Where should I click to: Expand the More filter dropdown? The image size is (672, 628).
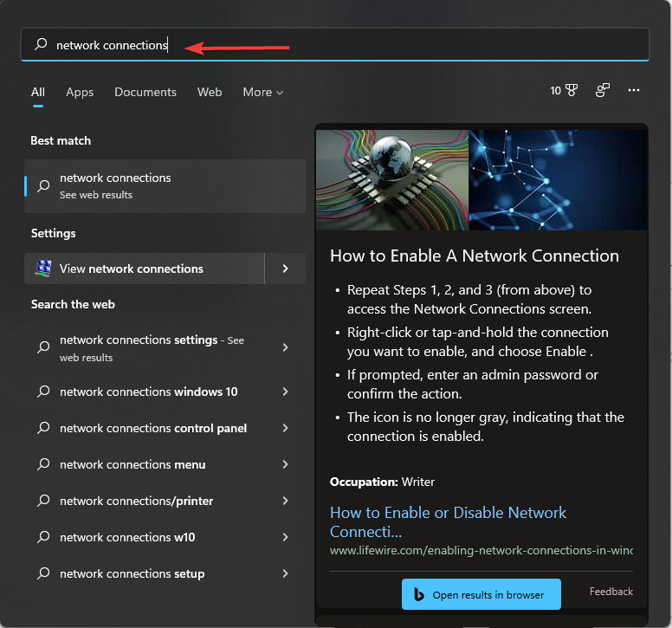263,92
